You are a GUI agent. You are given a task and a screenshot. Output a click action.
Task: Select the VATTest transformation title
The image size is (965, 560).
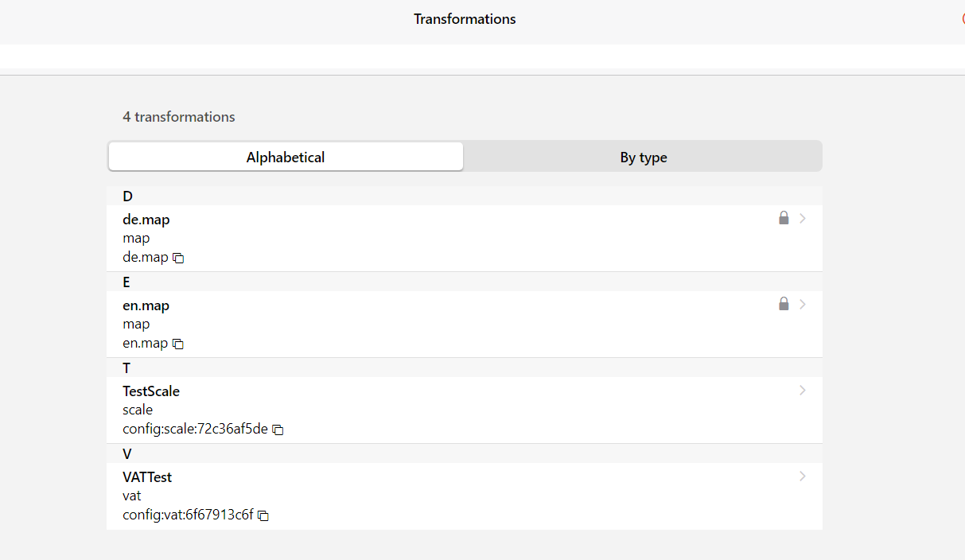147,477
